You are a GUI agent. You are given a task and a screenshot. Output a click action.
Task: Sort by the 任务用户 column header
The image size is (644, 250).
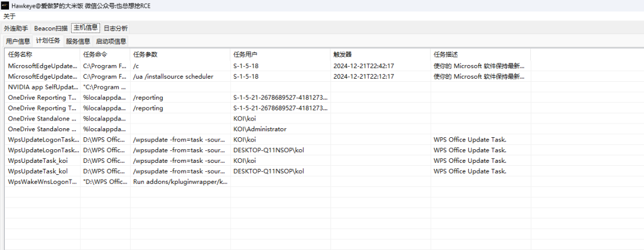click(280, 55)
